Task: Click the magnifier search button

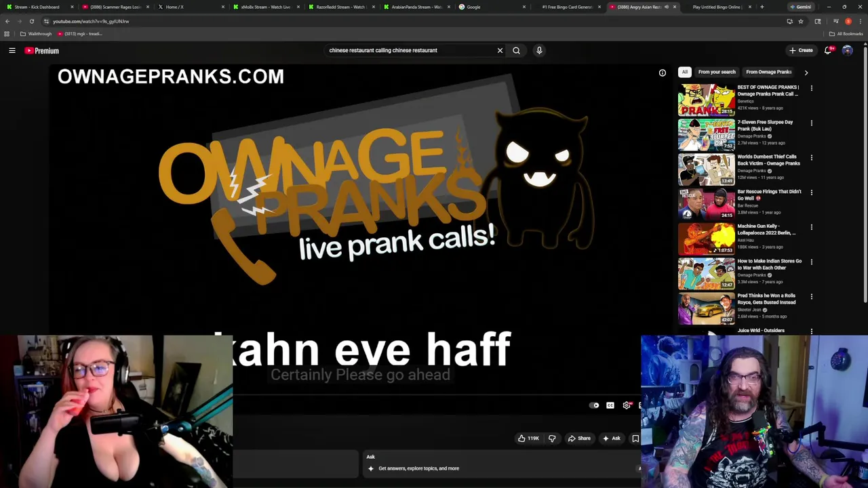Action: pos(516,50)
